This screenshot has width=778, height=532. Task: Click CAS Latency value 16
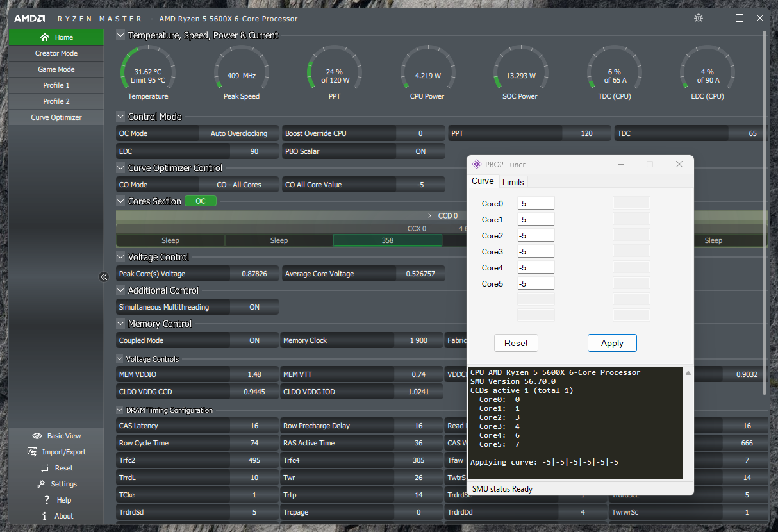coord(254,426)
